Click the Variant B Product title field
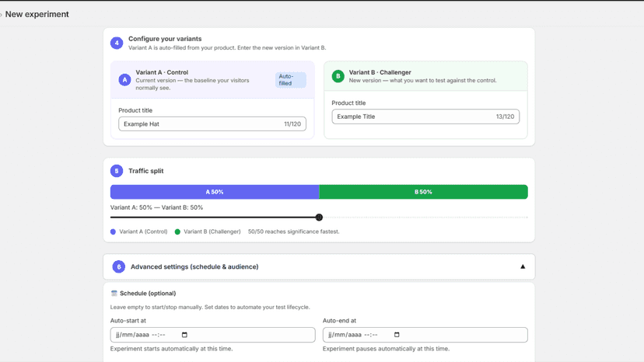644x362 pixels. pyautogui.click(x=425, y=117)
